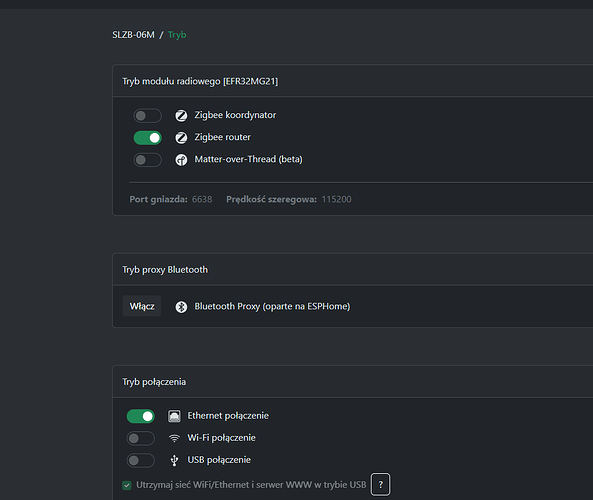Click the Włącz Bluetooth proxy button
This screenshot has width=593, height=500.
tap(142, 306)
